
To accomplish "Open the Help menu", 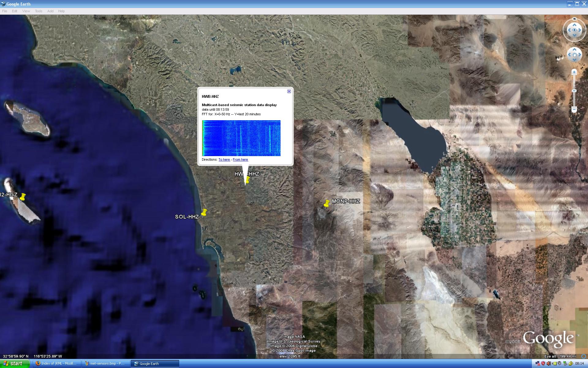I will [61, 11].
